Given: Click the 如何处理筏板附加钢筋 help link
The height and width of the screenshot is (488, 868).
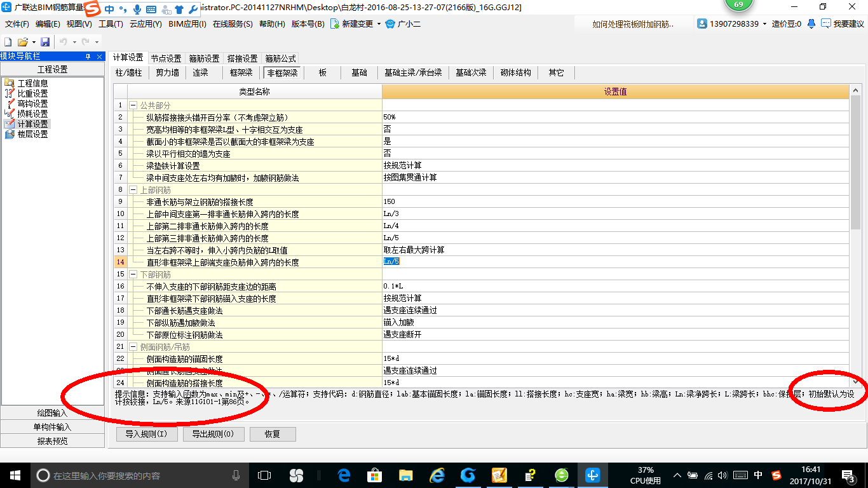Looking at the screenshot, I should coord(633,24).
